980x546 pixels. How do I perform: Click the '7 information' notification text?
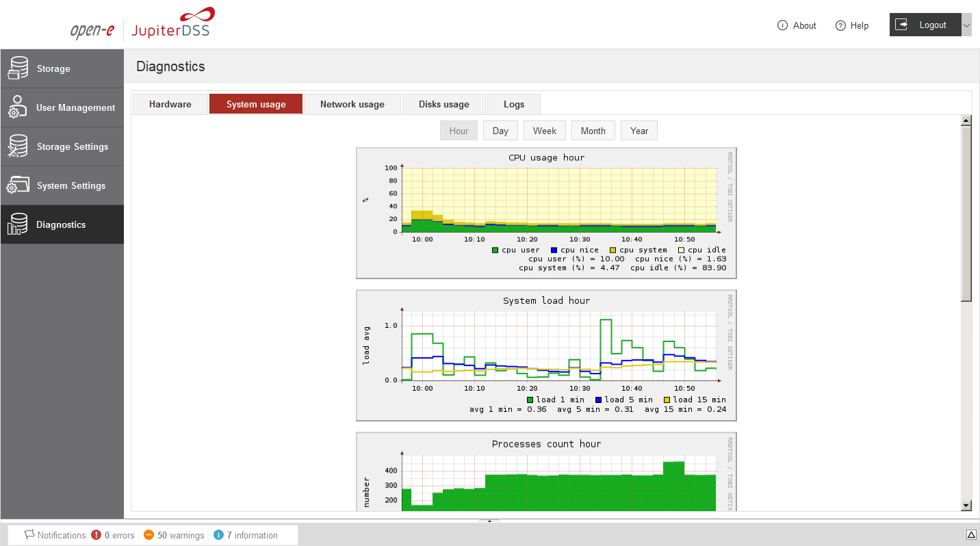click(253, 535)
